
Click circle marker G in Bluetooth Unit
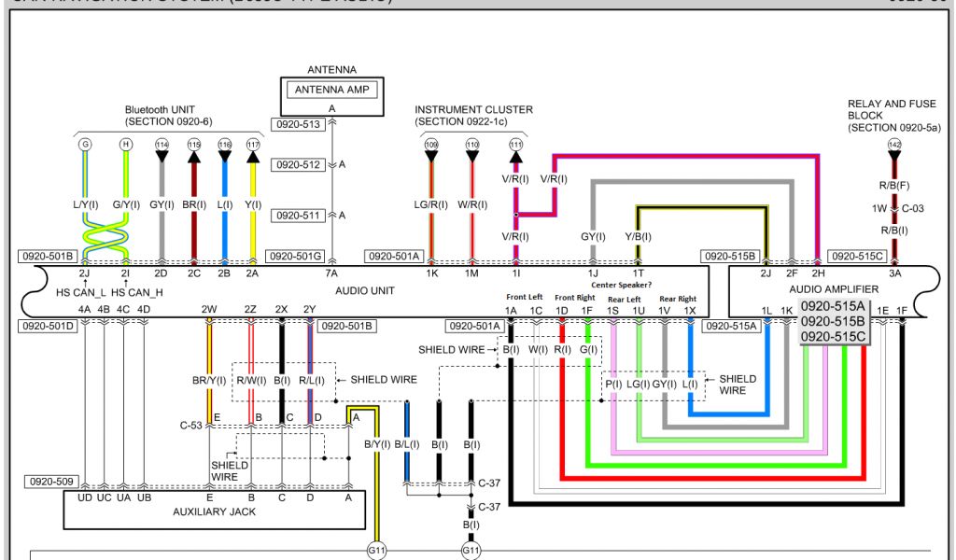point(85,145)
